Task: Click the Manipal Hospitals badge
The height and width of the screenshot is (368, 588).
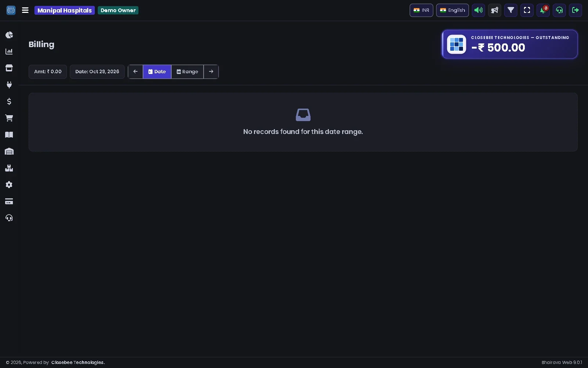Action: [x=65, y=10]
